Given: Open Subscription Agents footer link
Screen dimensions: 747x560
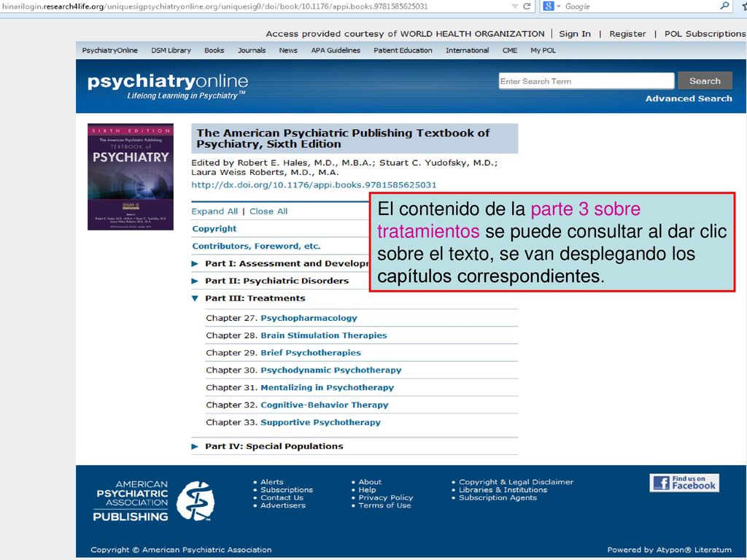Looking at the screenshot, I should click(498, 497).
